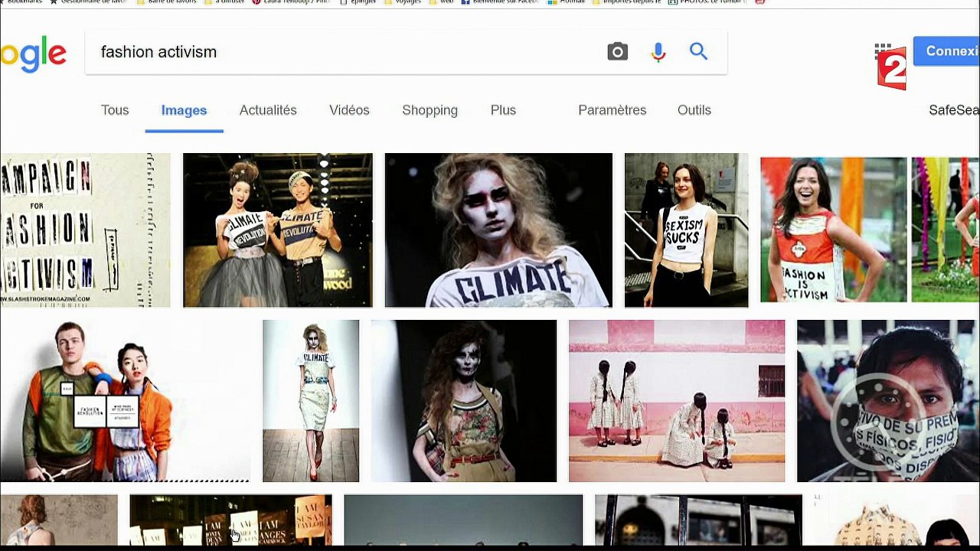The width and height of the screenshot is (980, 551).
Task: Submit search with magnifying glass icon
Action: pyautogui.click(x=698, y=51)
